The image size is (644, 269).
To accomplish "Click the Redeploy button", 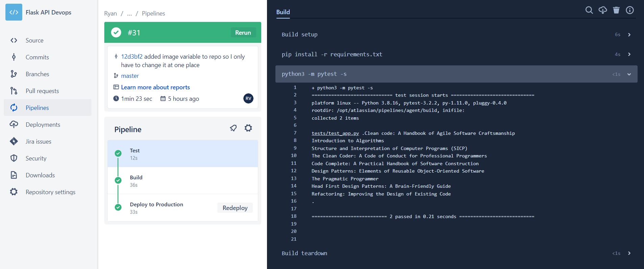I will click(235, 208).
